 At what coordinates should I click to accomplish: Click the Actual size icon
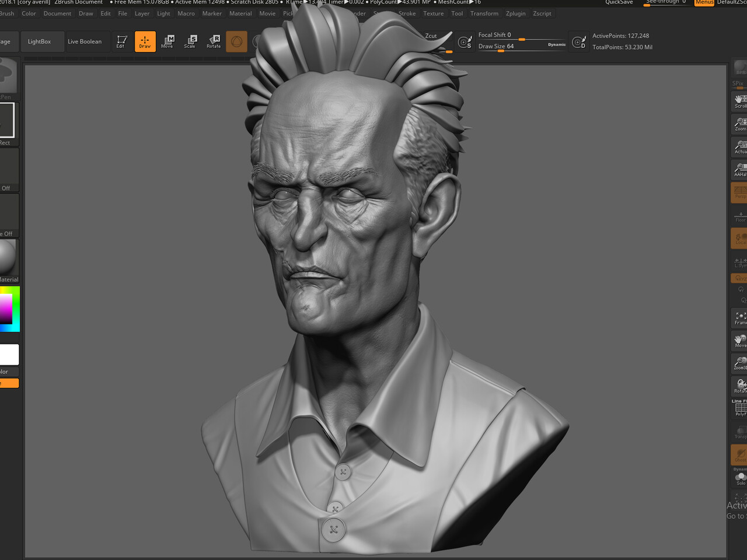(x=740, y=146)
